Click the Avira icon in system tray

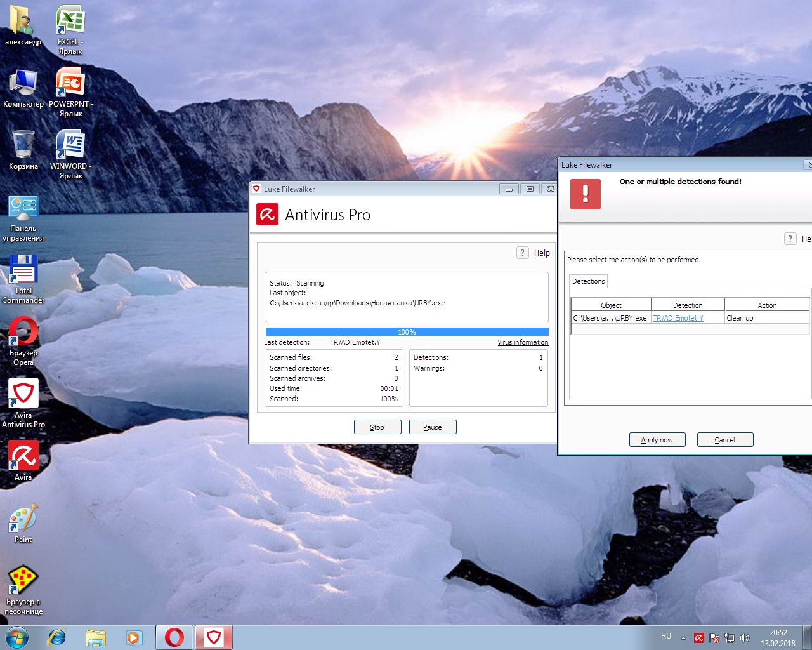(x=698, y=638)
